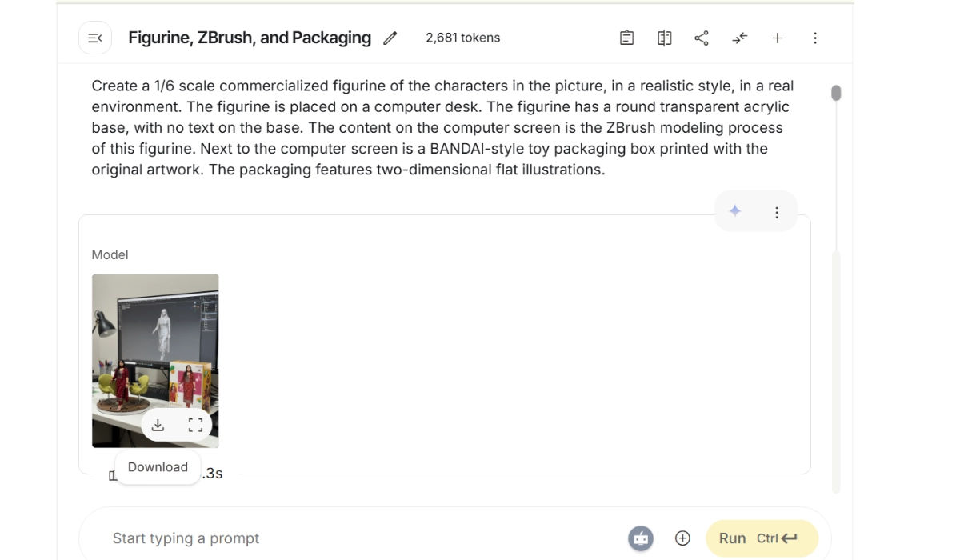
Task: Start a new chat with plus icon
Action: (777, 38)
